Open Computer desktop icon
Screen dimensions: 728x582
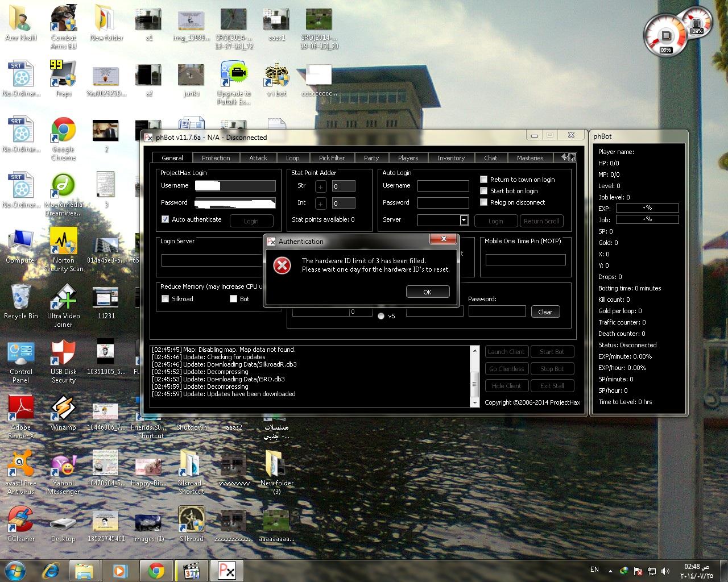20,247
